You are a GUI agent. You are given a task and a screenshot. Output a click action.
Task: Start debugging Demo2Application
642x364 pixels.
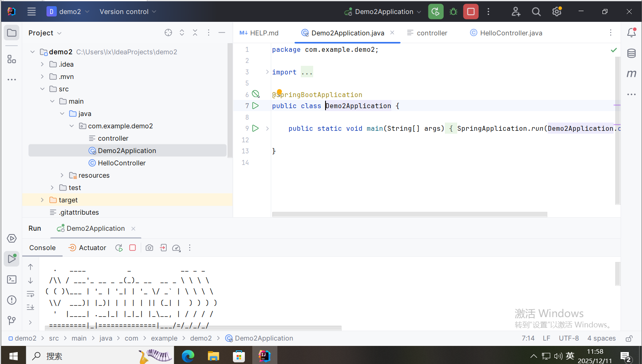[454, 12]
